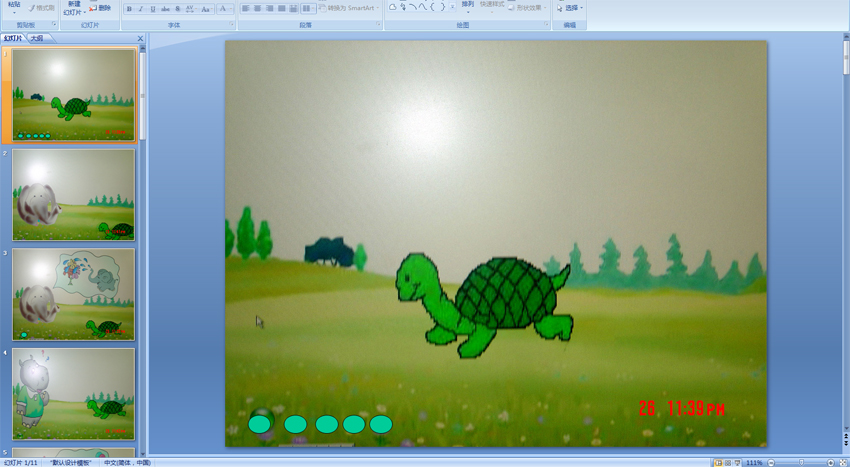Open 形状效果 shape effects dropdown
Screen dimensions: 850x467
coord(527,8)
